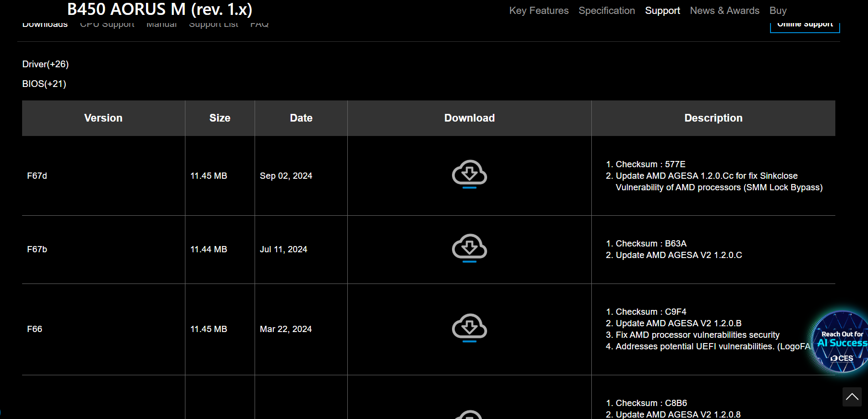
Task: Click the download icon for F66 BIOS
Action: click(469, 328)
